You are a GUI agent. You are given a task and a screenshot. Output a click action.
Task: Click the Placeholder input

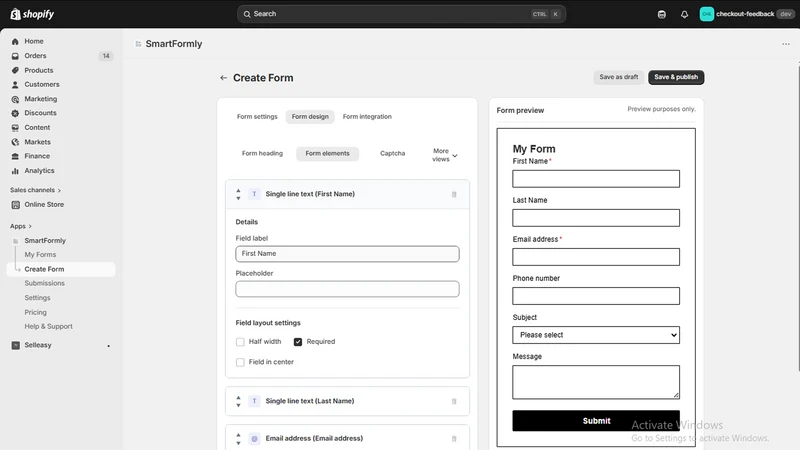(x=347, y=289)
